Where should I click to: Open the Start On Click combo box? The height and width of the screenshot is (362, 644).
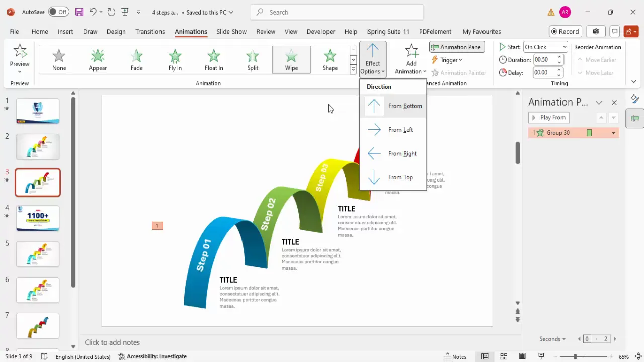click(545, 47)
